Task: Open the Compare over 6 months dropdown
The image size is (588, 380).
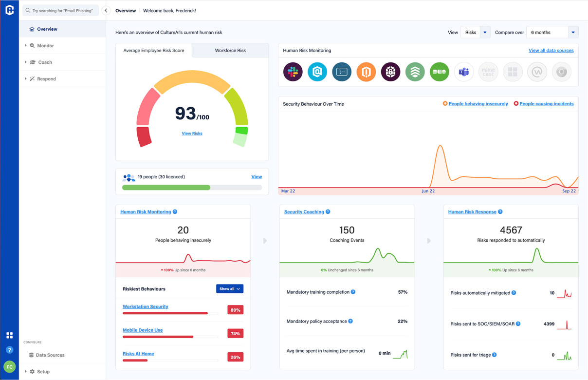Action: 551,32
